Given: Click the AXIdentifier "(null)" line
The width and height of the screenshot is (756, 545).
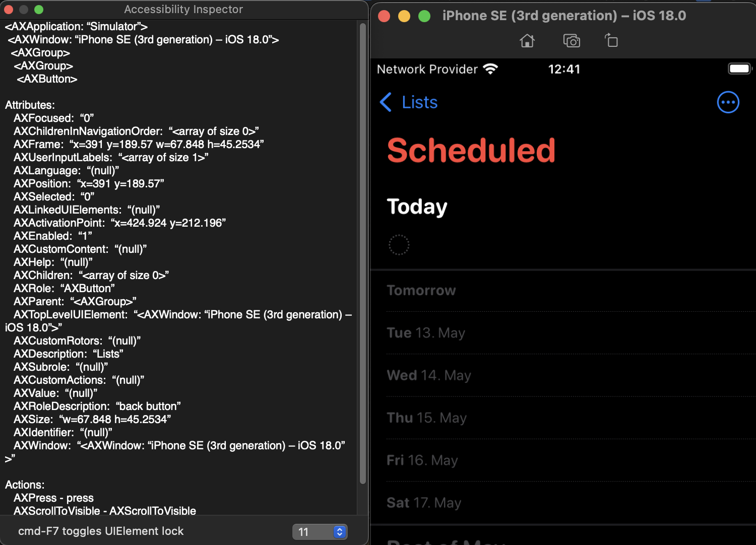Looking at the screenshot, I should (63, 432).
